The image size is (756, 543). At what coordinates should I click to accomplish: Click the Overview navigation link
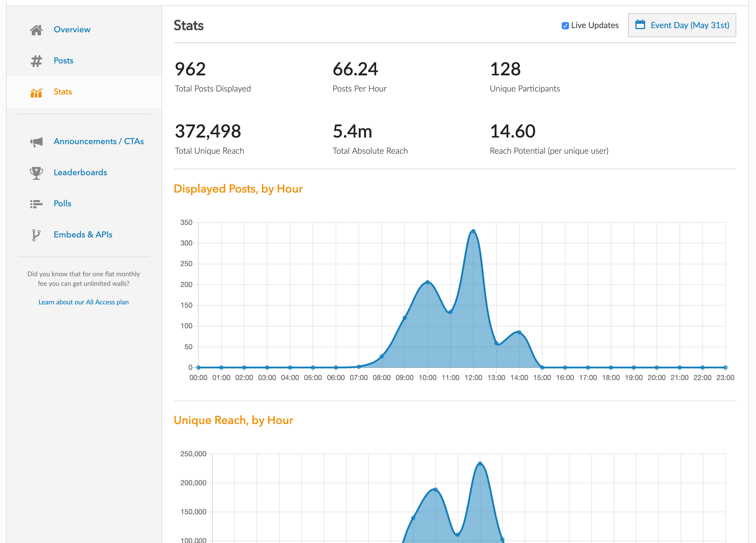click(72, 29)
